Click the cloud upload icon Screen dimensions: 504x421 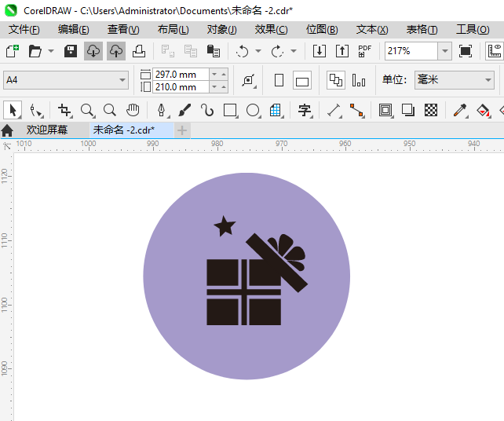[x=116, y=51]
